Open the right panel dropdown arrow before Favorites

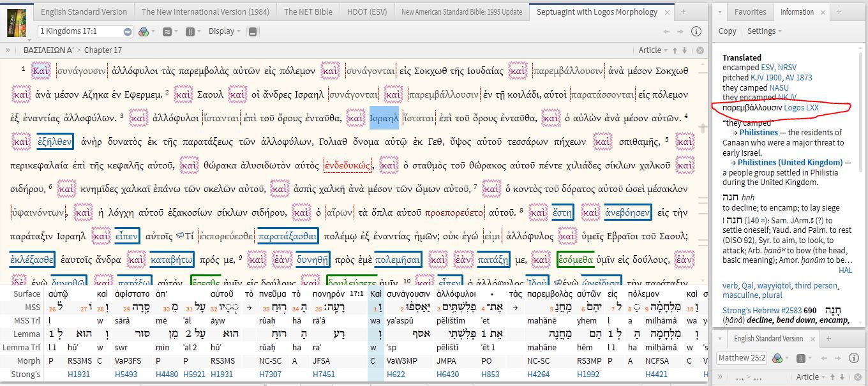719,12
